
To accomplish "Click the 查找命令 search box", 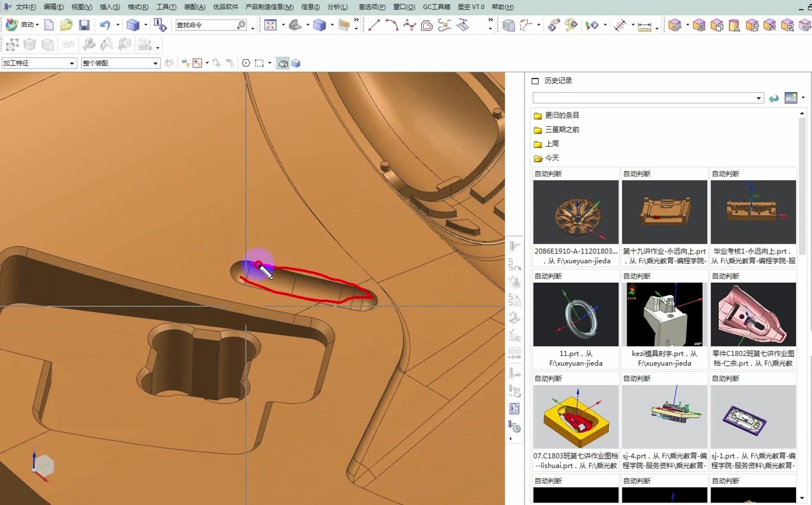I will coord(211,25).
